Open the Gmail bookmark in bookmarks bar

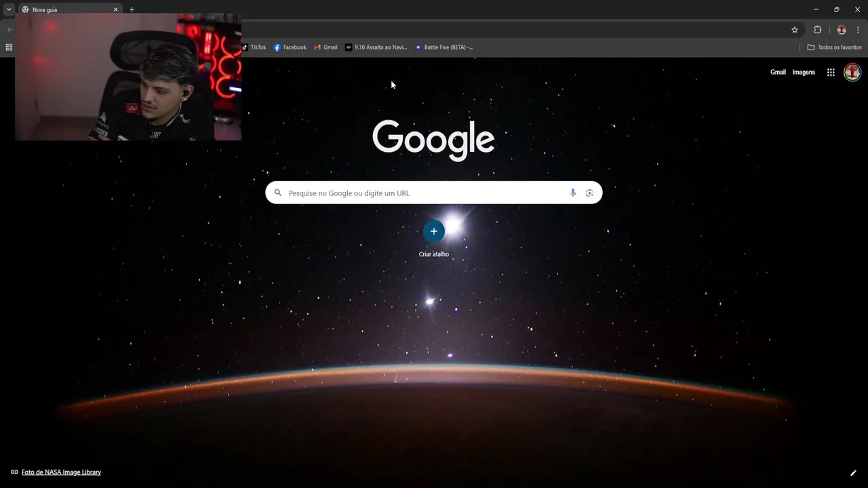[x=325, y=47]
